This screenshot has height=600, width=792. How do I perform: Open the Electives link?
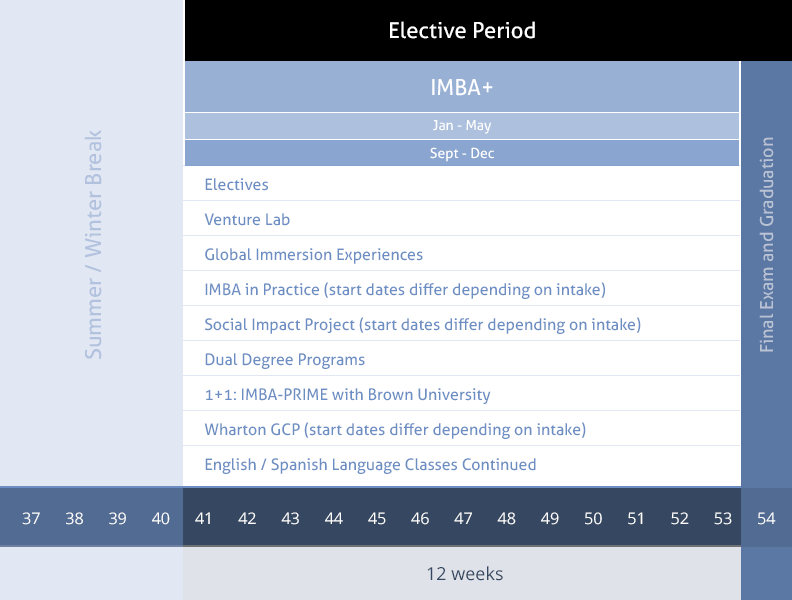pyautogui.click(x=236, y=184)
